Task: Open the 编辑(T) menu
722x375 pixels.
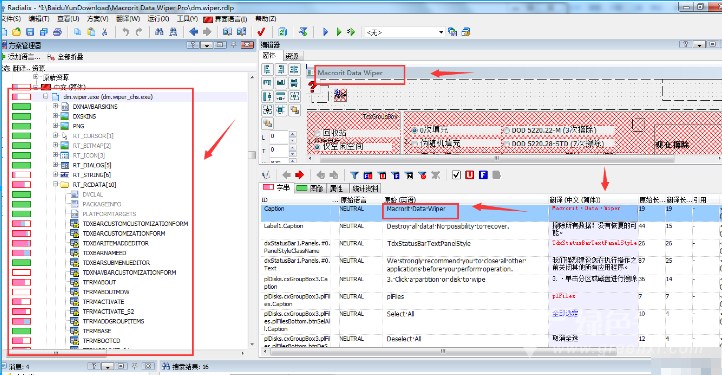Action: coord(39,19)
